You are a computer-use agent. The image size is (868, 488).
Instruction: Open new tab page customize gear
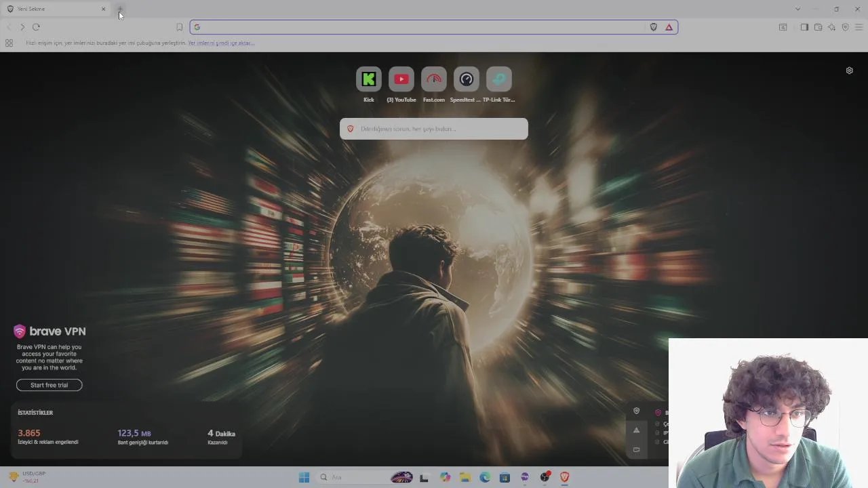[849, 70]
